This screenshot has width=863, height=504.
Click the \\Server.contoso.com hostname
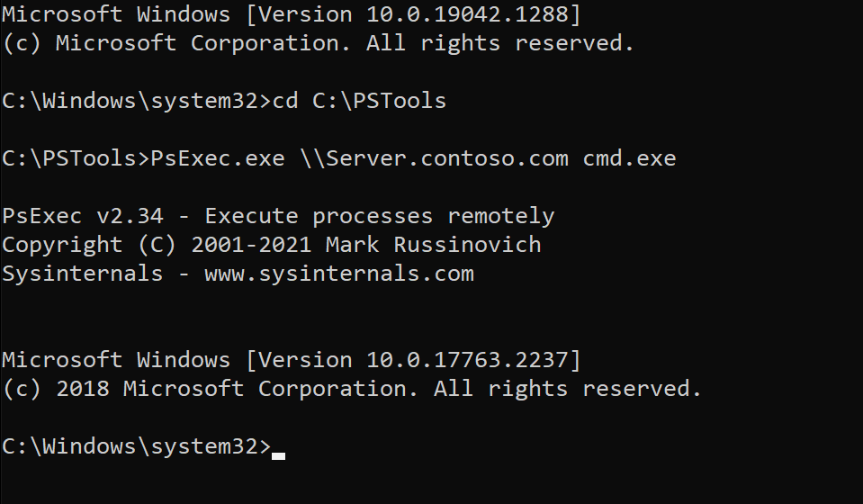(x=434, y=158)
